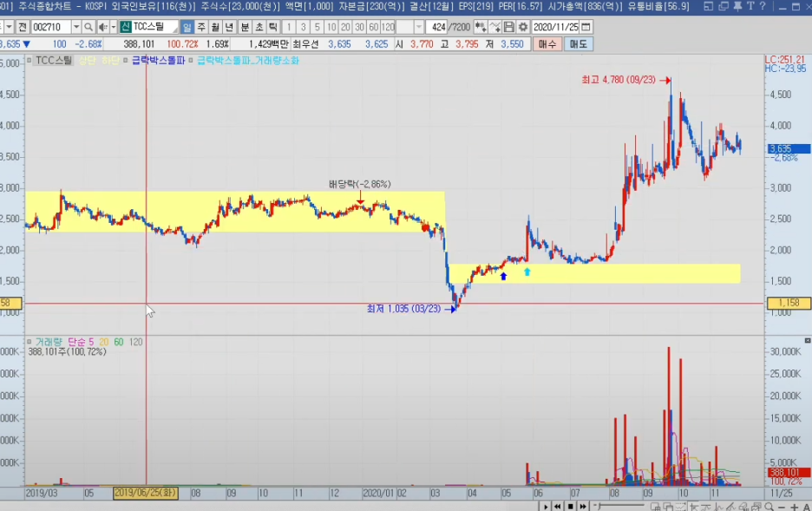The height and width of the screenshot is (511, 812).
Task: Click the red 매수 buy button
Action: [x=547, y=43]
